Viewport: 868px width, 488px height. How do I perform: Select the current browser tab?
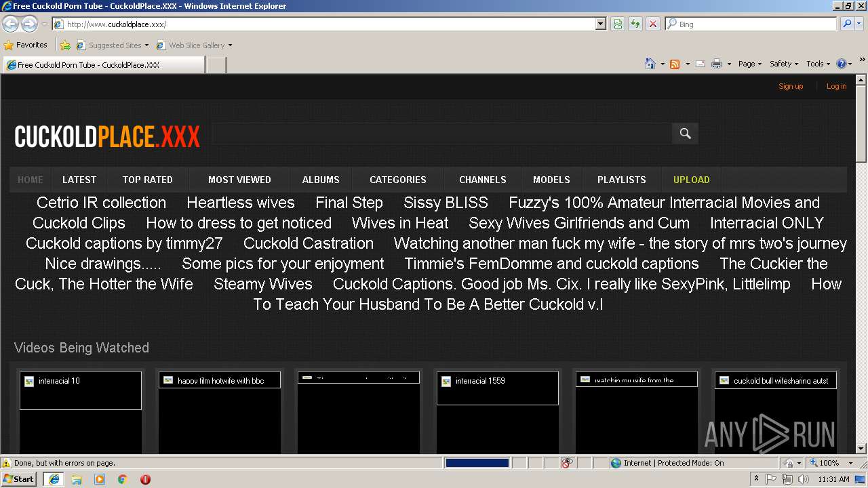[x=103, y=65]
